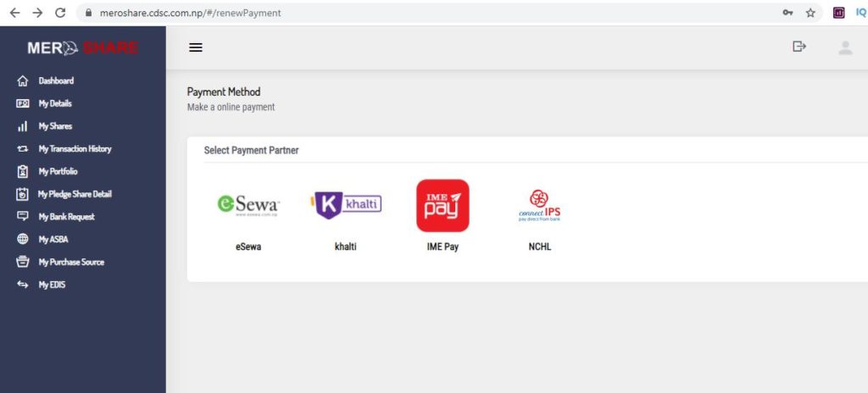868x393 pixels.
Task: Open My Portfolio menu item
Action: tap(58, 172)
